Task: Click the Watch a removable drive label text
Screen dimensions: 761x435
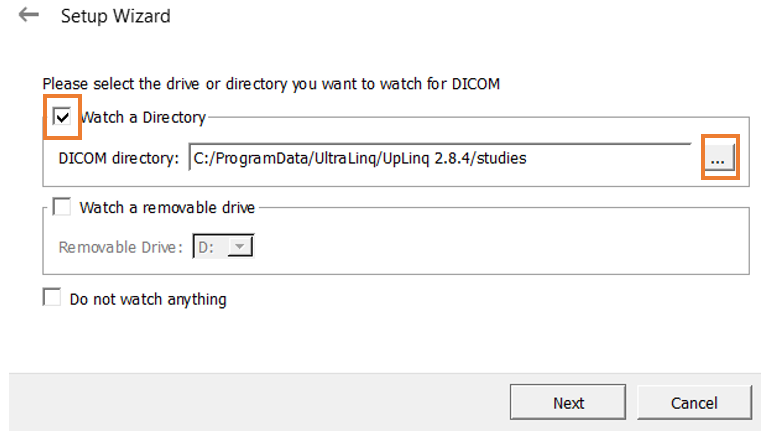Action: pos(167,207)
